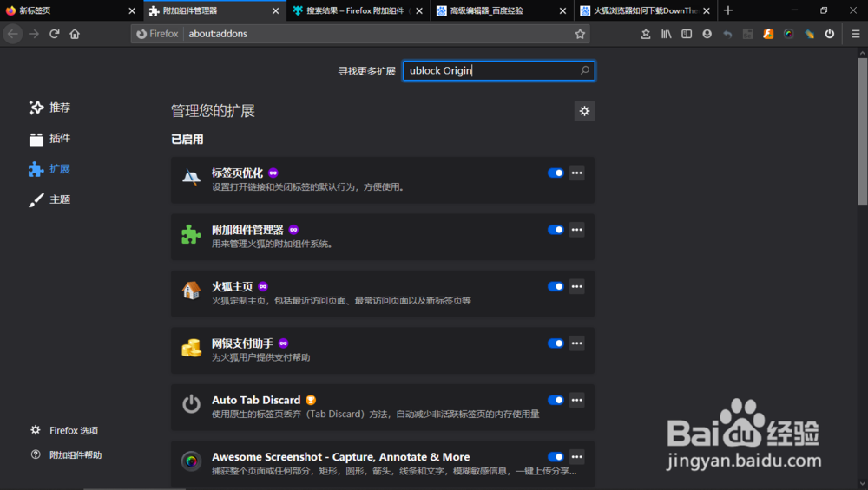This screenshot has height=490, width=868.
Task: Open the 火狐主页 extension title
Action: click(x=232, y=286)
